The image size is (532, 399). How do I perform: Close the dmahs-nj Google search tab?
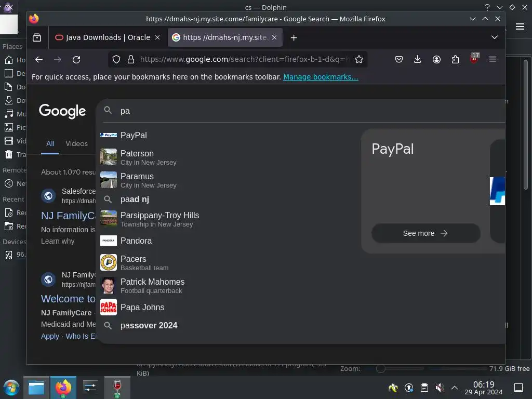(274, 37)
